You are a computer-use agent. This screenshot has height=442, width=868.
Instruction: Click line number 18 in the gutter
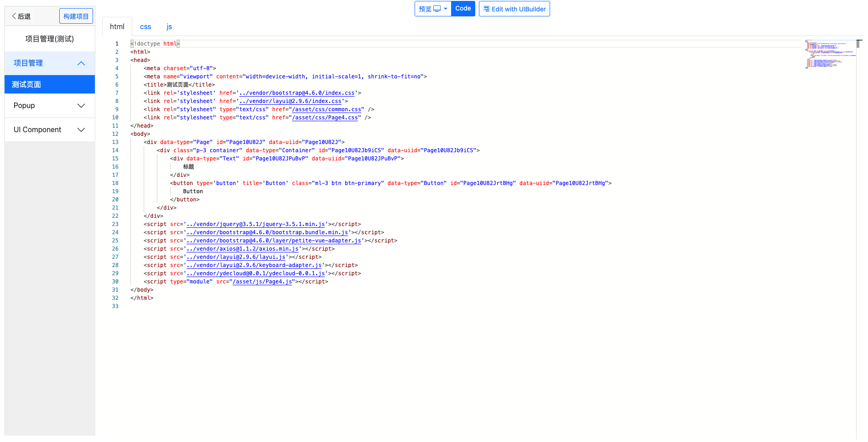tap(115, 183)
